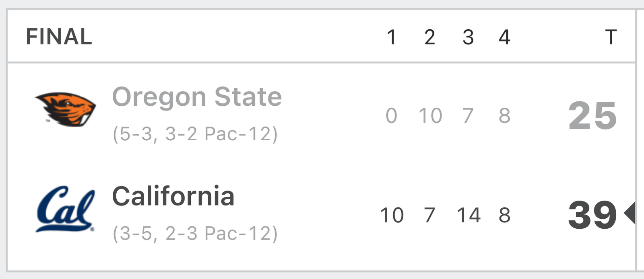Click California's first quarter score 10
The height and width of the screenshot is (279, 644).
(392, 215)
